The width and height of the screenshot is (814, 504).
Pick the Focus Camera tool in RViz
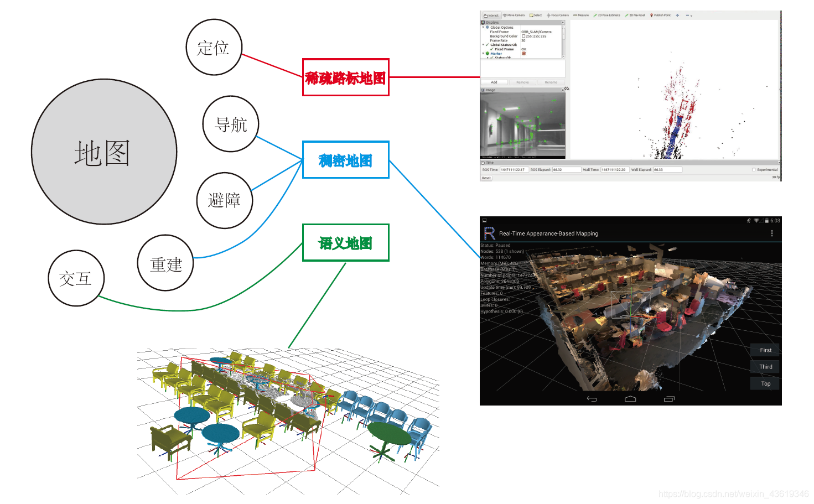point(558,15)
